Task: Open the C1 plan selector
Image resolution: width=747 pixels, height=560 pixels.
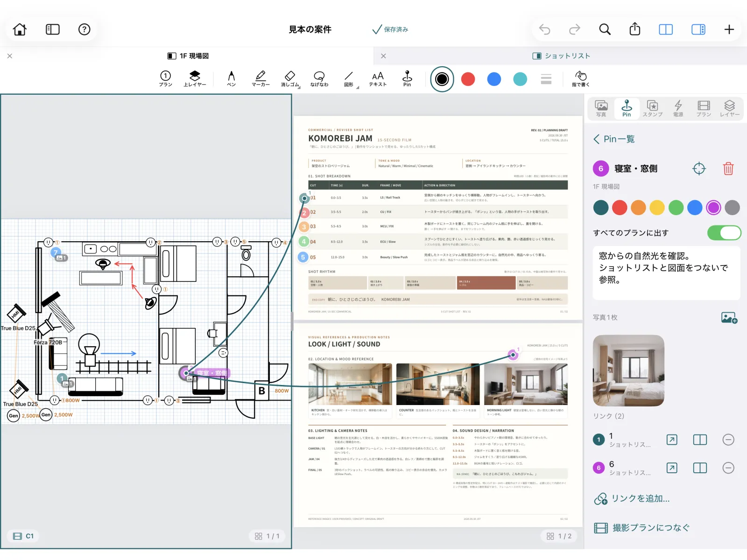Action: pyautogui.click(x=23, y=536)
